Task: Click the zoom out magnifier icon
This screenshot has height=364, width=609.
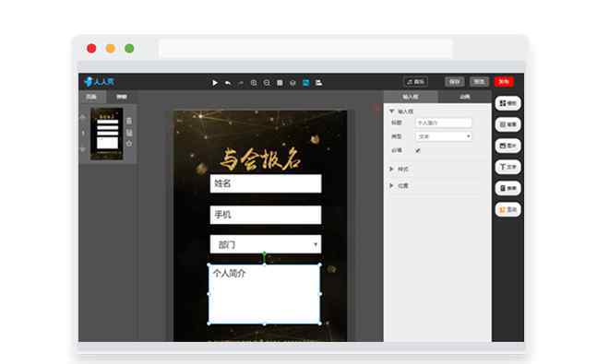Action: click(267, 83)
